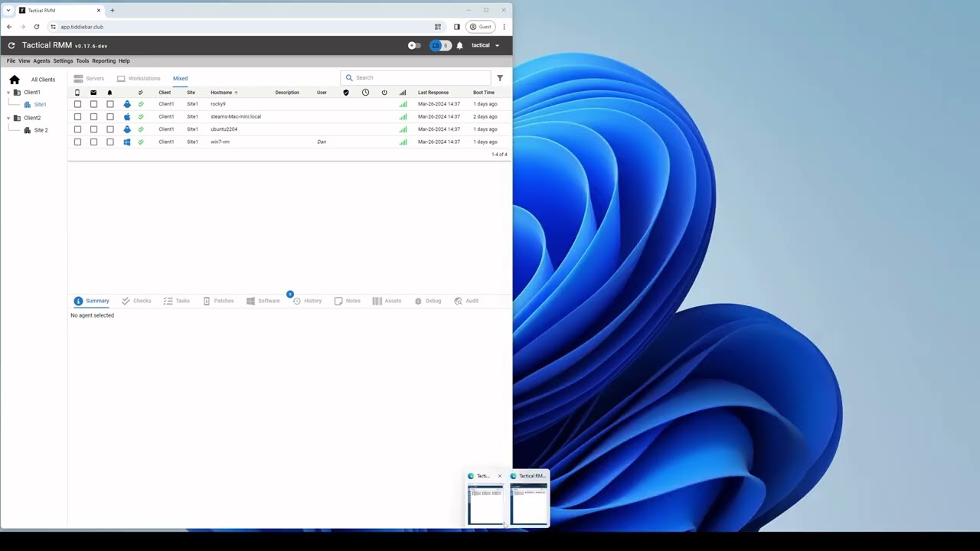Image resolution: width=980 pixels, height=551 pixels.
Task: Click the clock pending actions column header
Action: [x=365, y=93]
